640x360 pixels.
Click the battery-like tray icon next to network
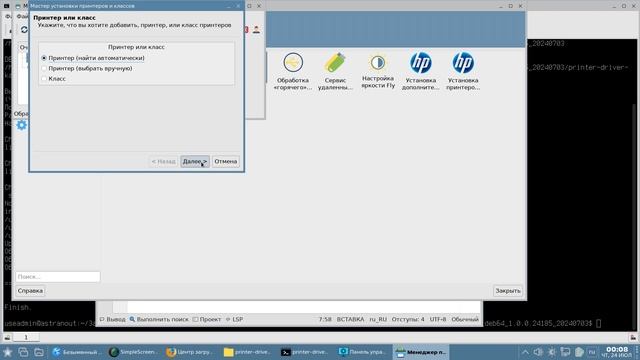pyautogui.click(x=579, y=352)
